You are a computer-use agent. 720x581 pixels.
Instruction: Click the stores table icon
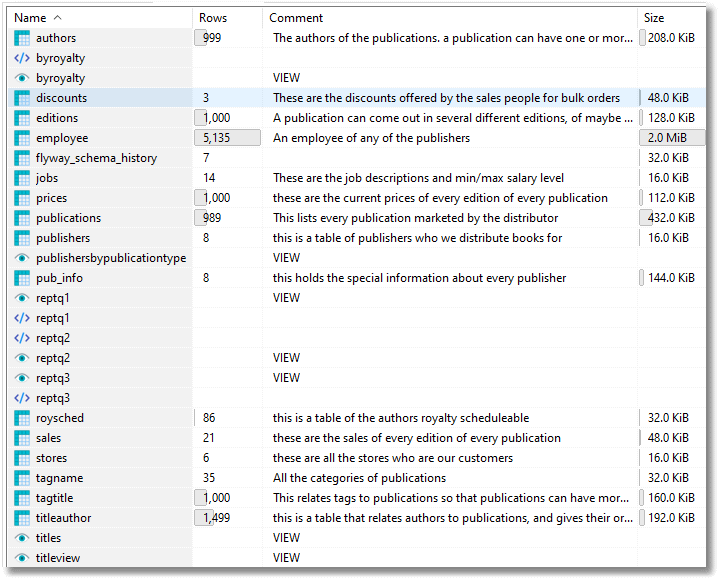click(22, 458)
